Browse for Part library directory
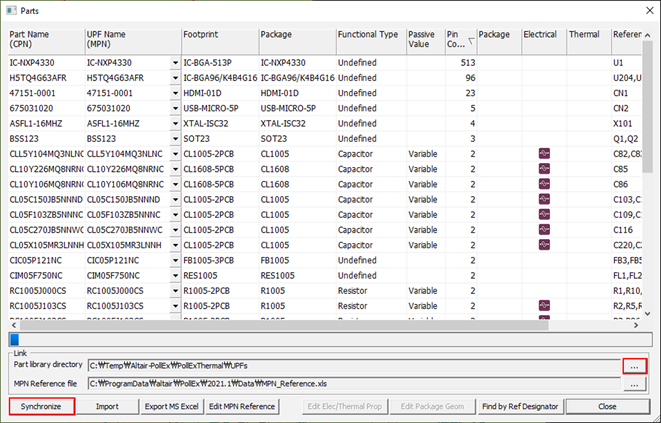The width and height of the screenshot is (661, 423). (x=635, y=367)
